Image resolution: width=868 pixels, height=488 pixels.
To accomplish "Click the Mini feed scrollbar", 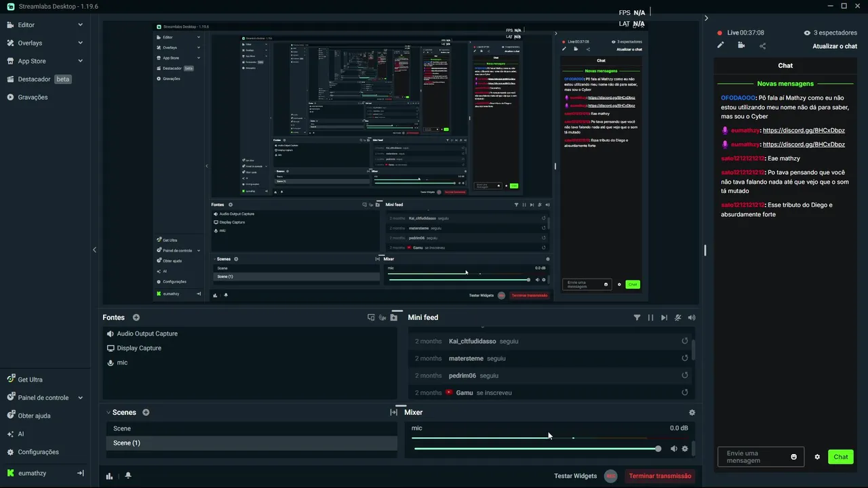I will tap(693, 350).
